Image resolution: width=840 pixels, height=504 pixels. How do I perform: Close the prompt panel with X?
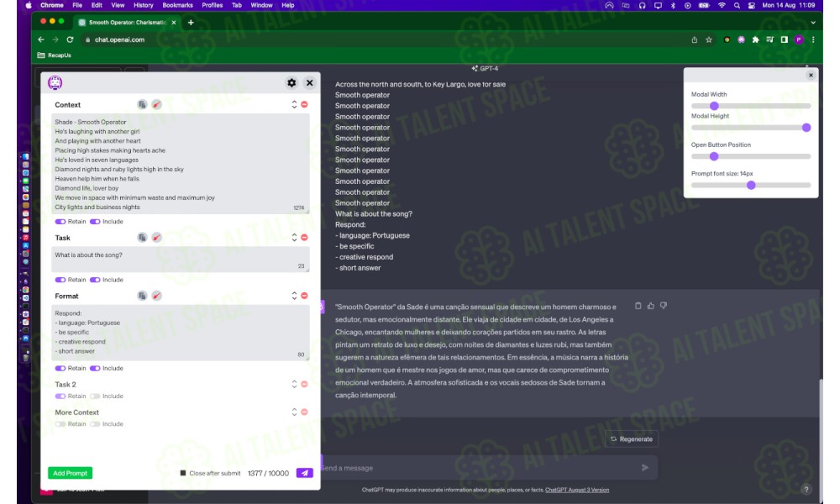point(310,83)
